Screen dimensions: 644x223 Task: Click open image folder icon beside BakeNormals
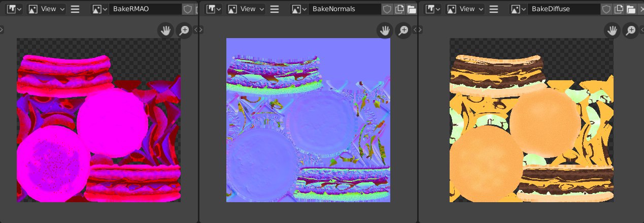pos(411,9)
